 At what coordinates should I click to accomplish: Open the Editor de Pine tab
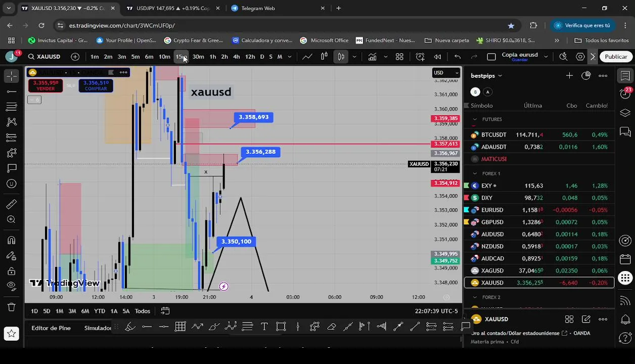click(51, 328)
